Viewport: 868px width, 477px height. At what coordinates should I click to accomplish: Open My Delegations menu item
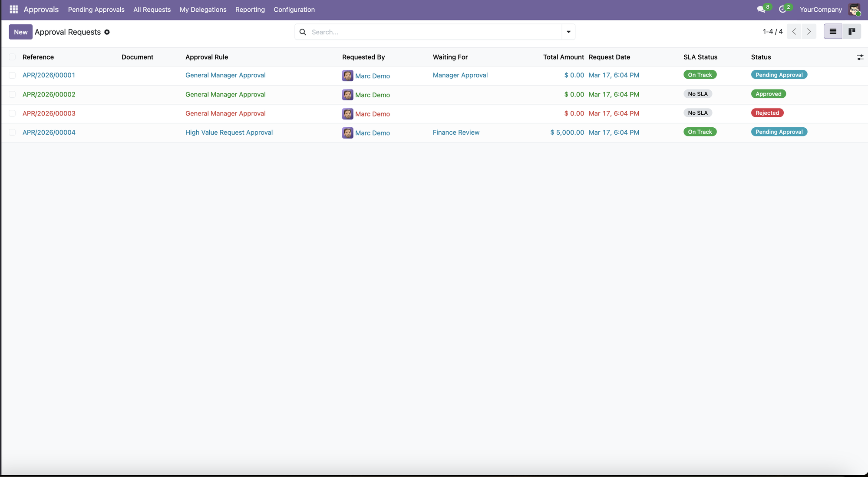pyautogui.click(x=203, y=10)
